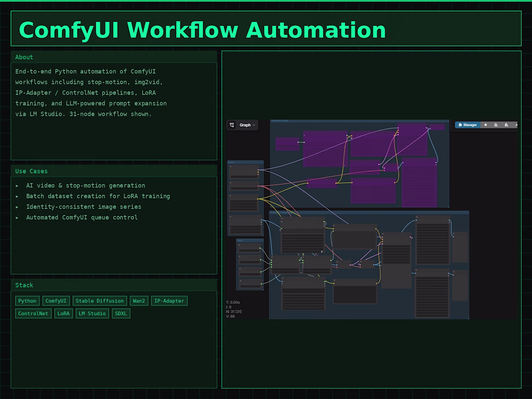Image resolution: width=532 pixels, height=399 pixels.
Task: Click the 'N: 31 [31]' node count
Action: [x=234, y=311]
